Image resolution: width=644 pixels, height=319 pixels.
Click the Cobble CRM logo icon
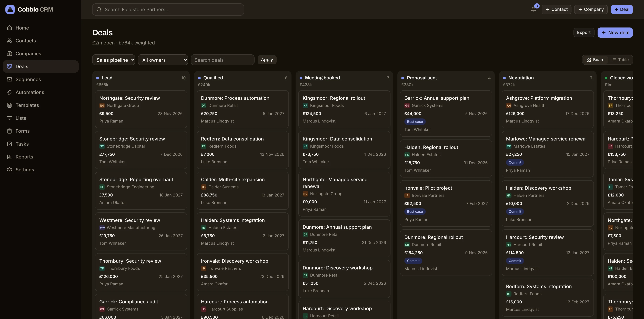click(10, 10)
